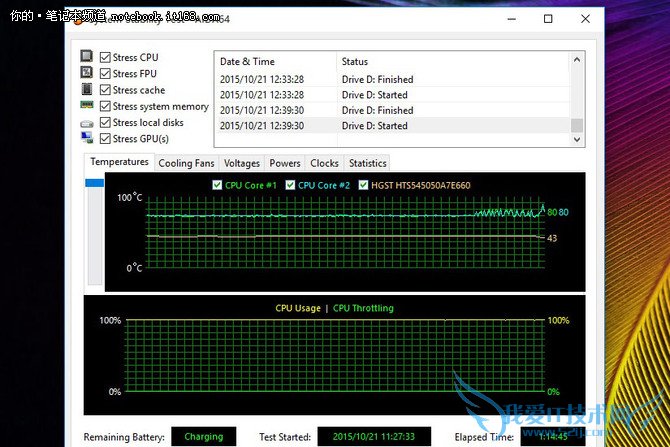Click the disk drive icon beside Stress local disks
670x447 pixels.
(87, 124)
